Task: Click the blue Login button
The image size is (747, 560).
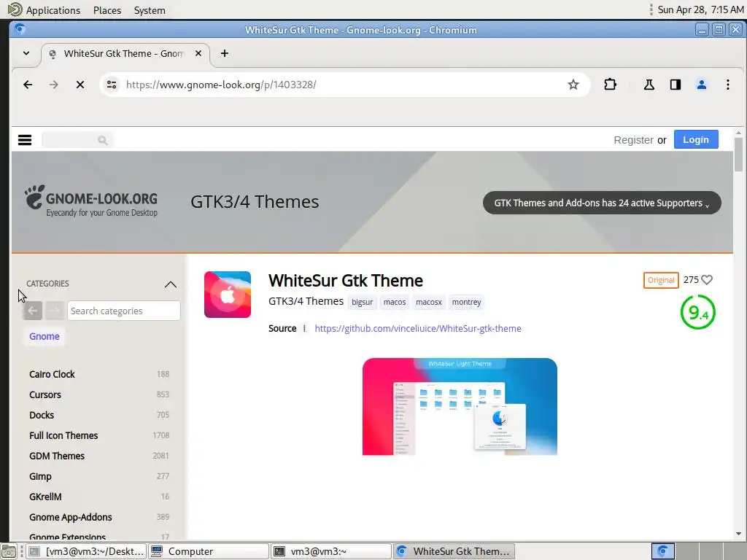Action: 695,139
